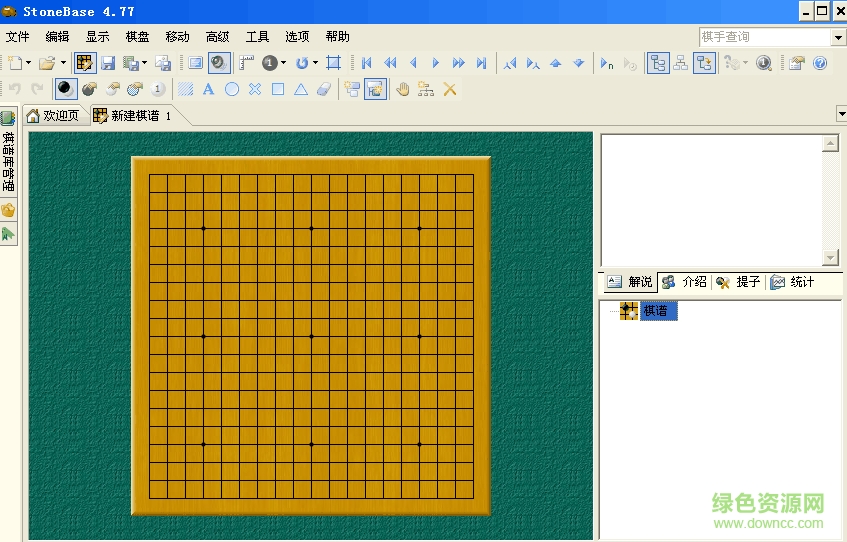847x542 pixels.
Task: Activate the hand pan tool
Action: pos(403,89)
